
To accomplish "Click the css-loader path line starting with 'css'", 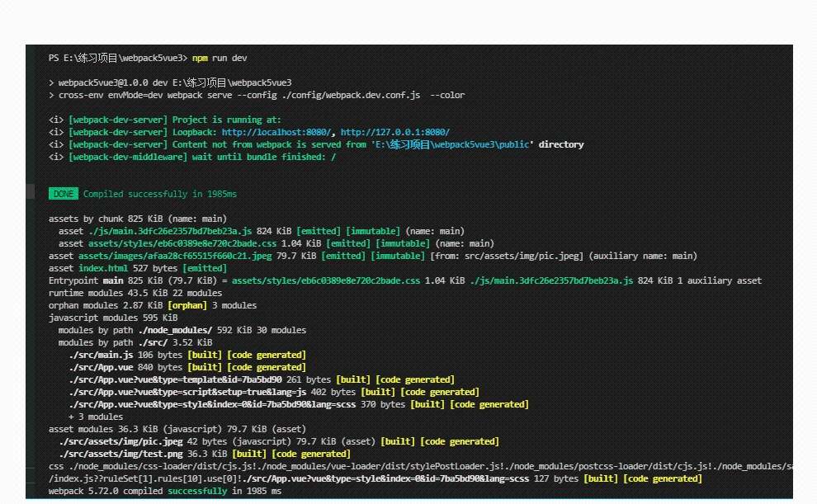I will (421, 467).
